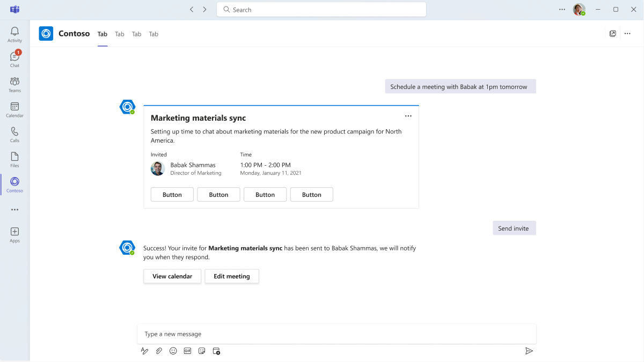Click the Type a new message field

pos(336,334)
